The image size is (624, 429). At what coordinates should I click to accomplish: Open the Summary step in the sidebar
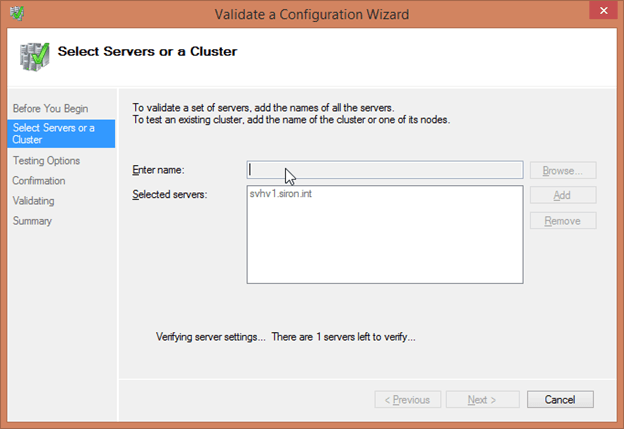coord(32,221)
